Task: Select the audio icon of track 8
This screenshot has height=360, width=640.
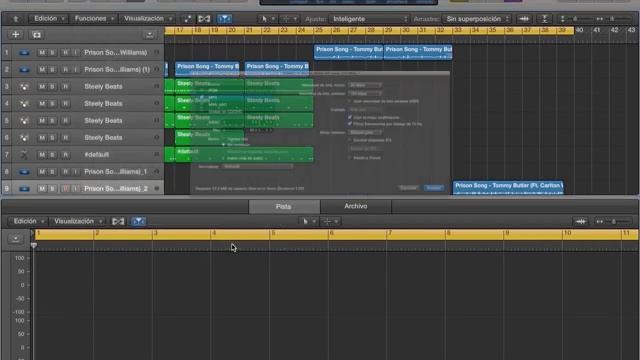Action: click(24, 172)
